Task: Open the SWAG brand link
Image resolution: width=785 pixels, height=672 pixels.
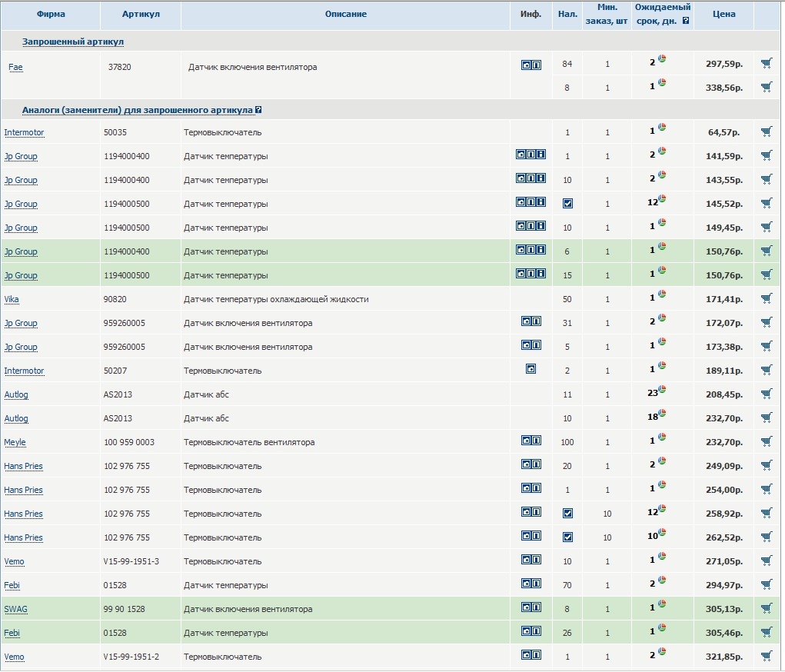Action: (x=15, y=609)
